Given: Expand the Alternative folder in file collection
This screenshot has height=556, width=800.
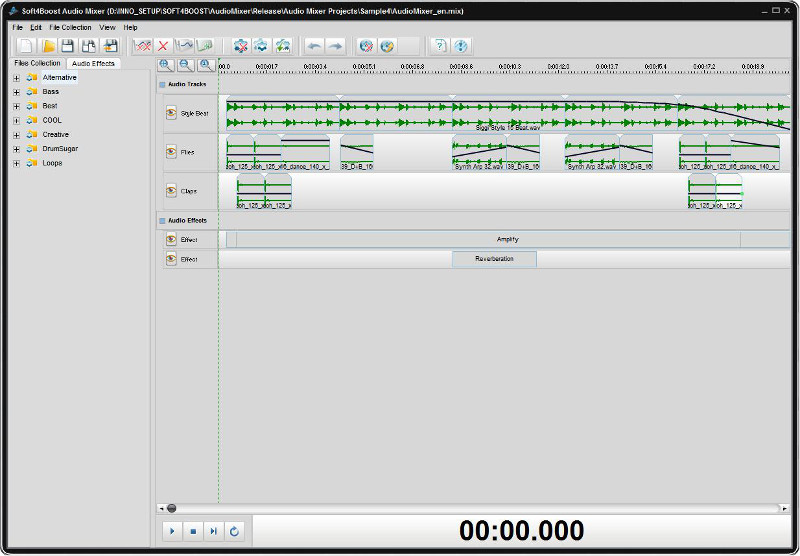Looking at the screenshot, I should (x=16, y=78).
